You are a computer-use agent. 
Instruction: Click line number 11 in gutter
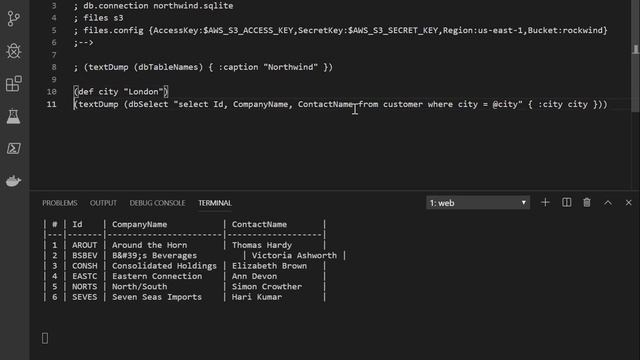tap(51, 104)
